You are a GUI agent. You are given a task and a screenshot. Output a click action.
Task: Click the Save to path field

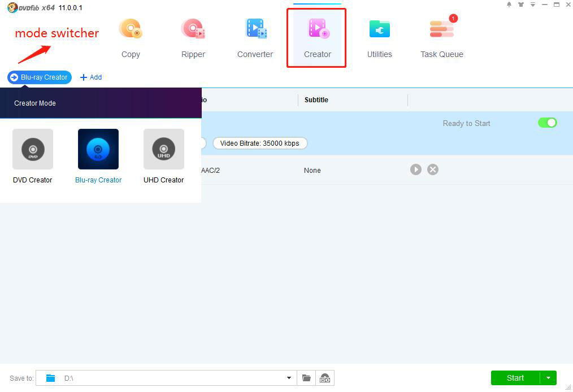166,378
